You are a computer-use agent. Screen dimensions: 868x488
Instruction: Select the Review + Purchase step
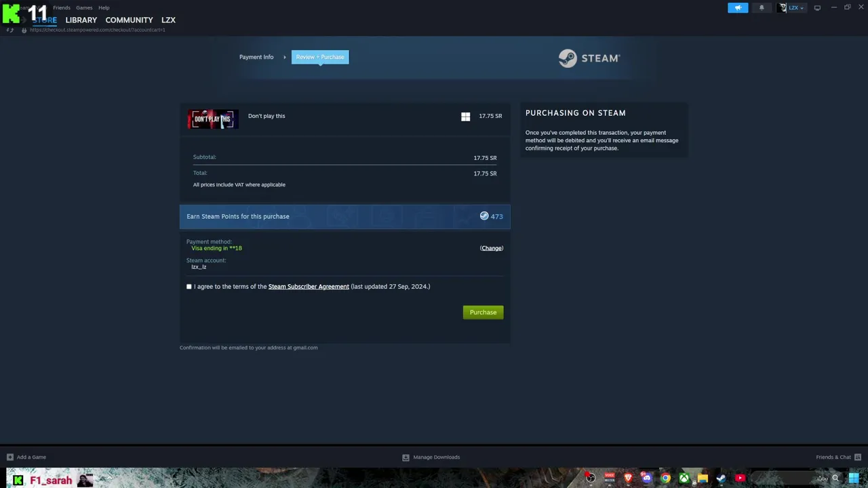point(320,57)
